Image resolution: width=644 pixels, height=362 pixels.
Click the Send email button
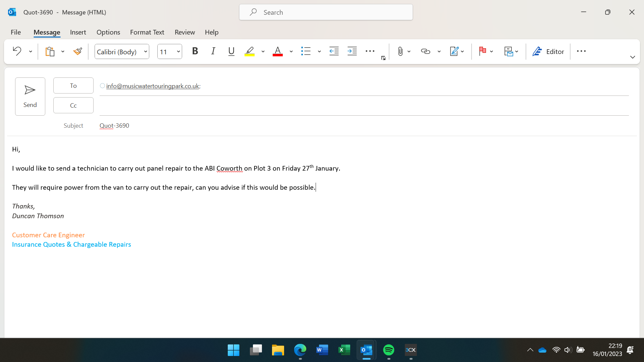(30, 97)
